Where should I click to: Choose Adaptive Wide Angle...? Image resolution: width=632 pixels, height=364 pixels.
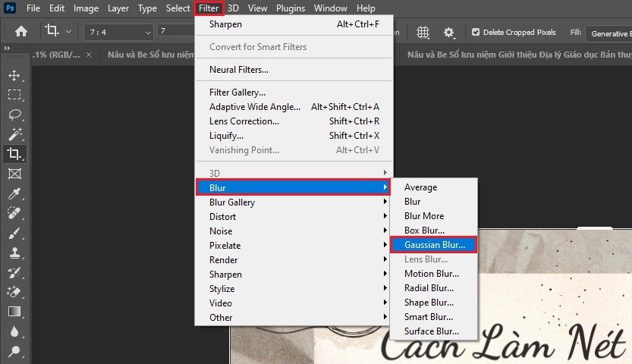coord(294,107)
